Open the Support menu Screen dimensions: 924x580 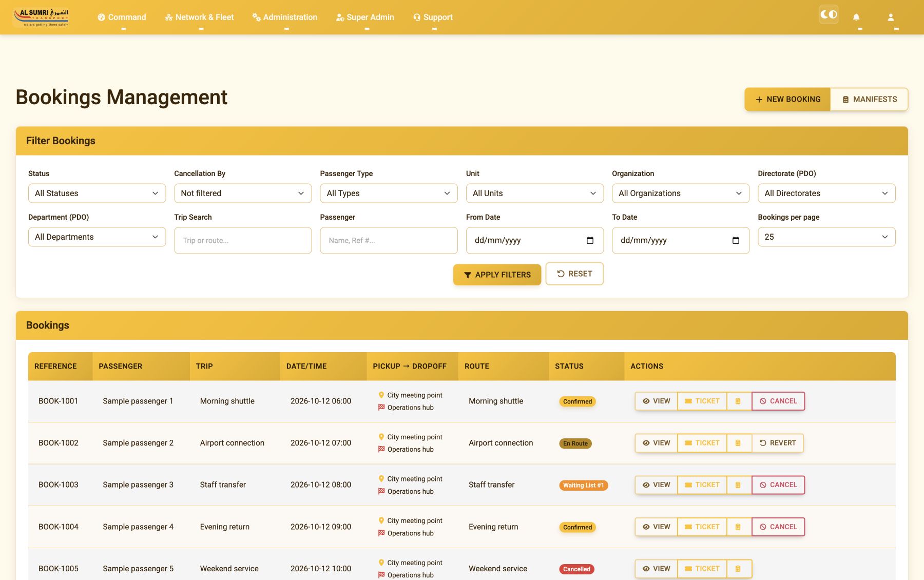coord(433,17)
